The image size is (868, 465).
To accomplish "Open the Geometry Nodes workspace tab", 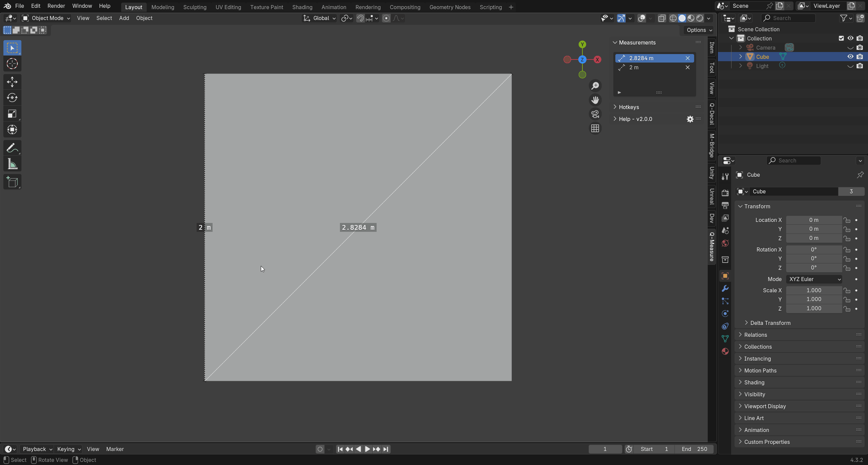I will coord(450,7).
